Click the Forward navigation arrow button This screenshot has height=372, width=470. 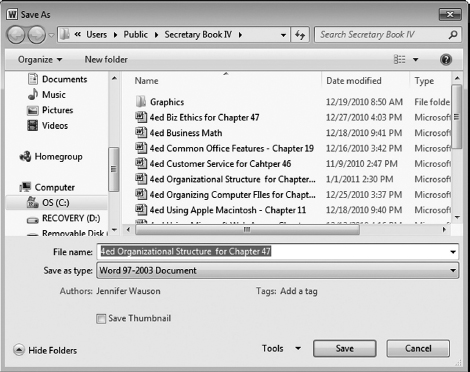[x=36, y=35]
